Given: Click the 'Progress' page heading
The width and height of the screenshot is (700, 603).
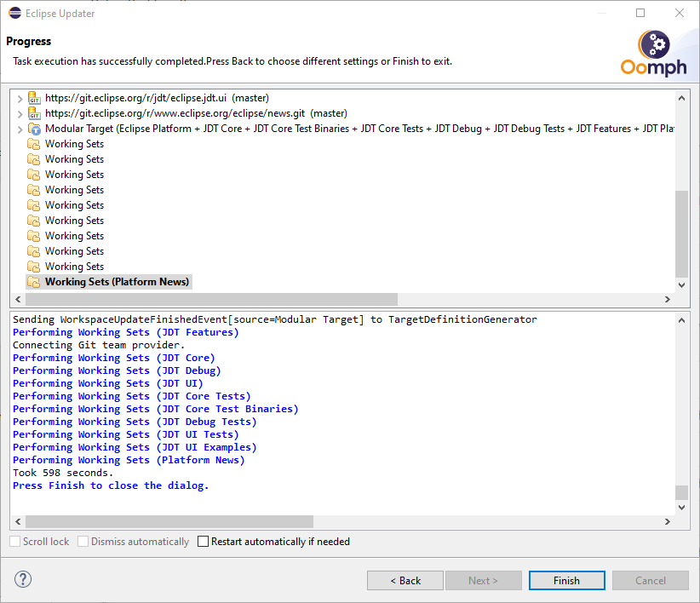Looking at the screenshot, I should (x=29, y=41).
